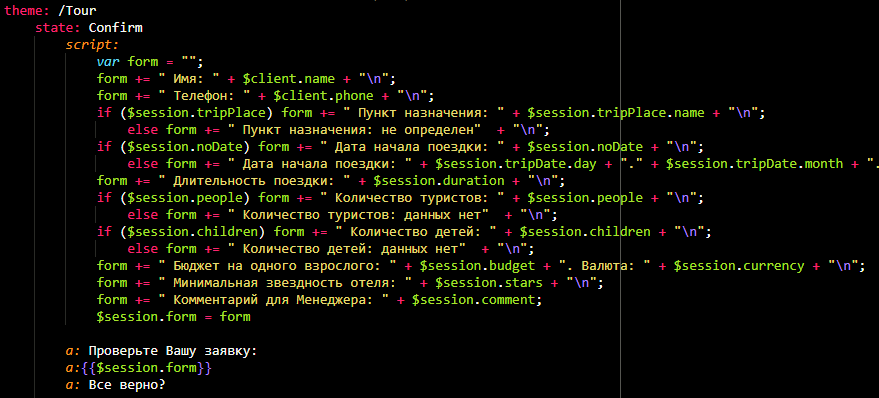
Task: Click the '$session.budget' variable
Action: coord(477,266)
